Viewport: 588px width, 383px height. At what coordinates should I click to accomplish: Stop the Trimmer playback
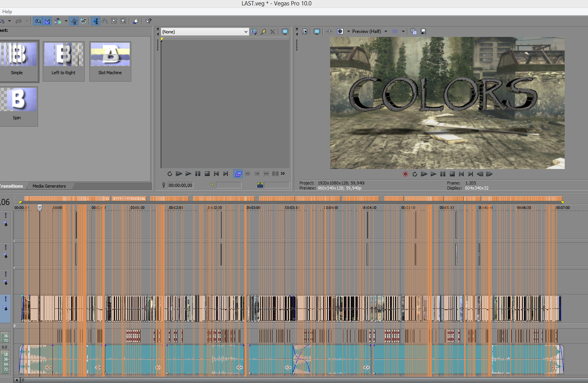point(207,174)
